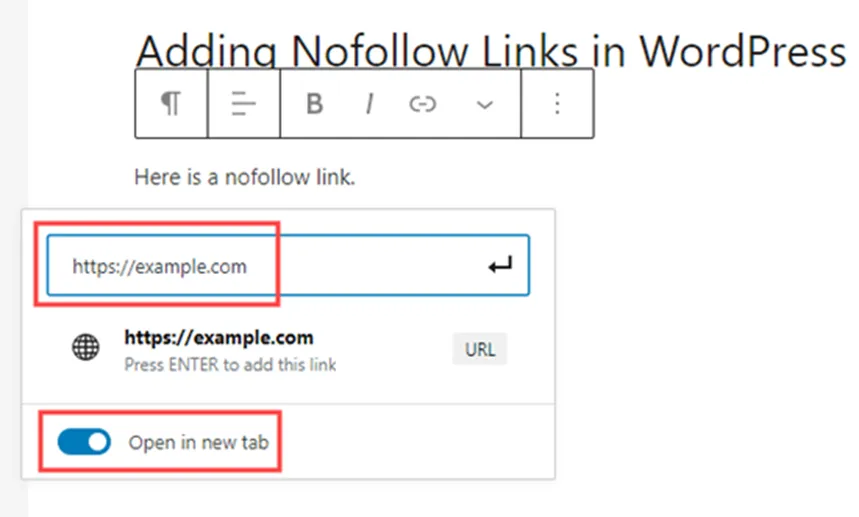Viewport: 859px width, 517px height.
Task: Expand more rich text controls chevron
Action: (485, 104)
